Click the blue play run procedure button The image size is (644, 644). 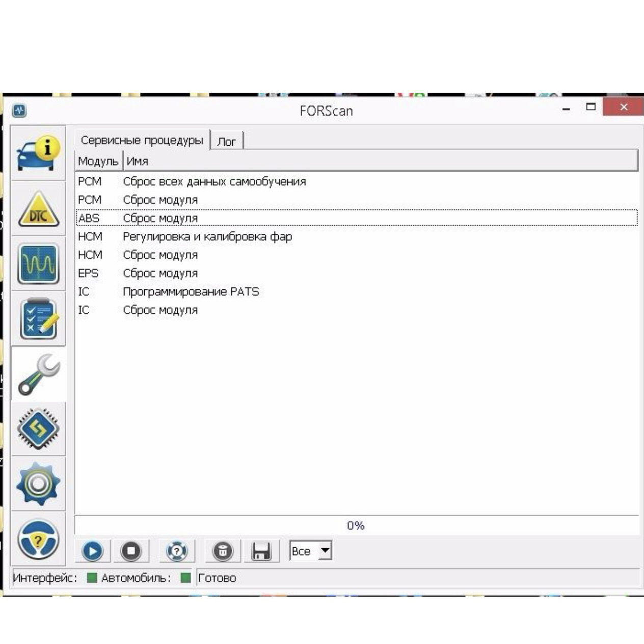[x=92, y=551]
